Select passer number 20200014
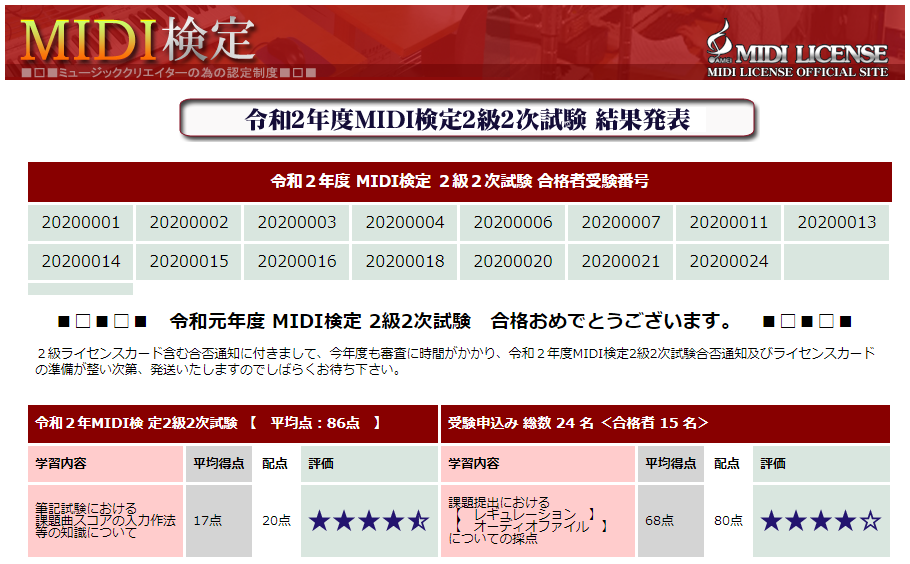910x564 pixels. click(81, 262)
